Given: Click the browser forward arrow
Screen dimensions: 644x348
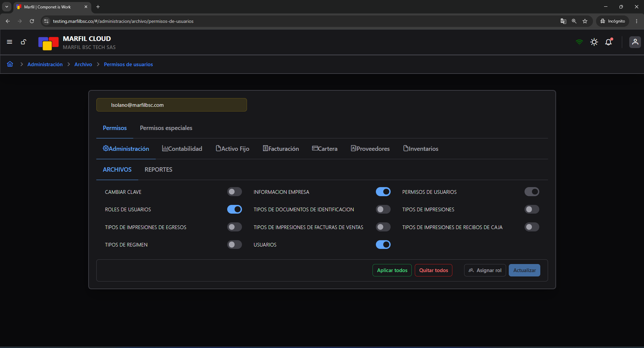Looking at the screenshot, I should 20,21.
